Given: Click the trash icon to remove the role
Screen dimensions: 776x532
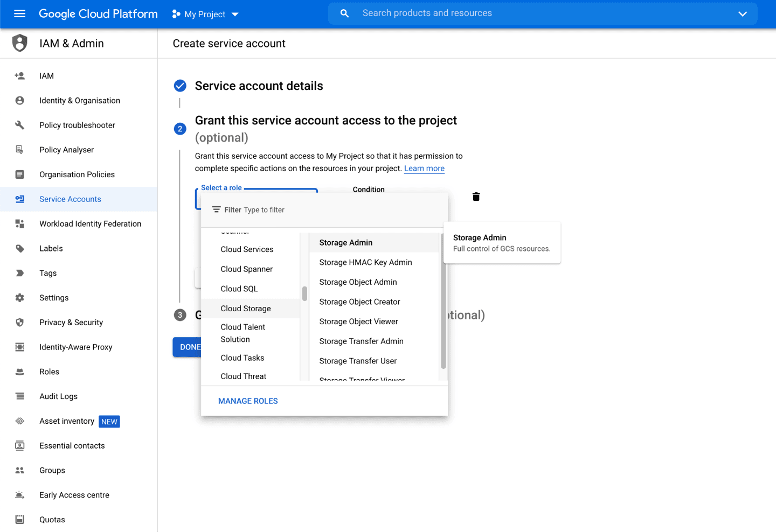Looking at the screenshot, I should pos(476,196).
